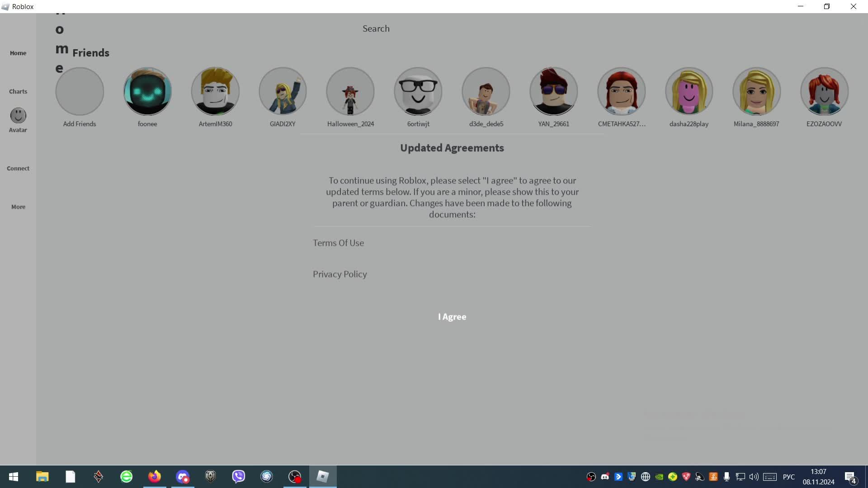Open the touch keyboard icon

coord(770,477)
